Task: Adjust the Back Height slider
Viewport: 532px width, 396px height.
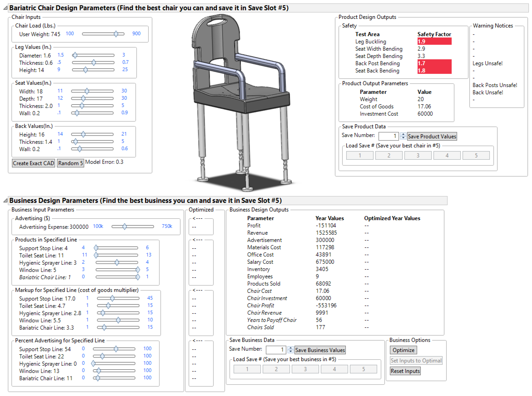Action: [93, 134]
